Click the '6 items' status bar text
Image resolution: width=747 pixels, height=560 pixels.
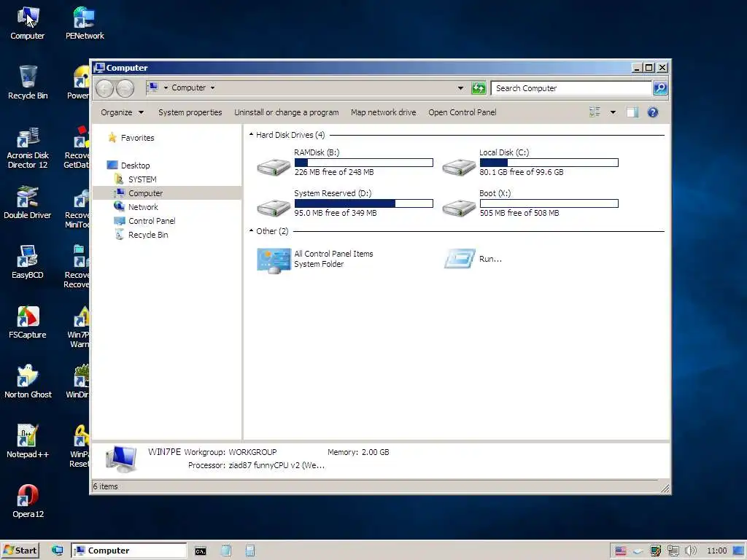coord(105,486)
